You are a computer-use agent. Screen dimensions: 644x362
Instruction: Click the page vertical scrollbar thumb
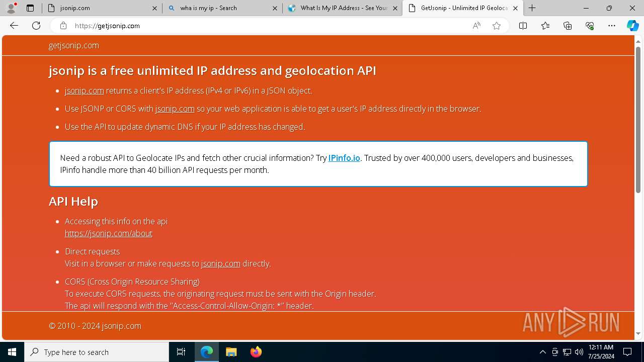coord(638,120)
